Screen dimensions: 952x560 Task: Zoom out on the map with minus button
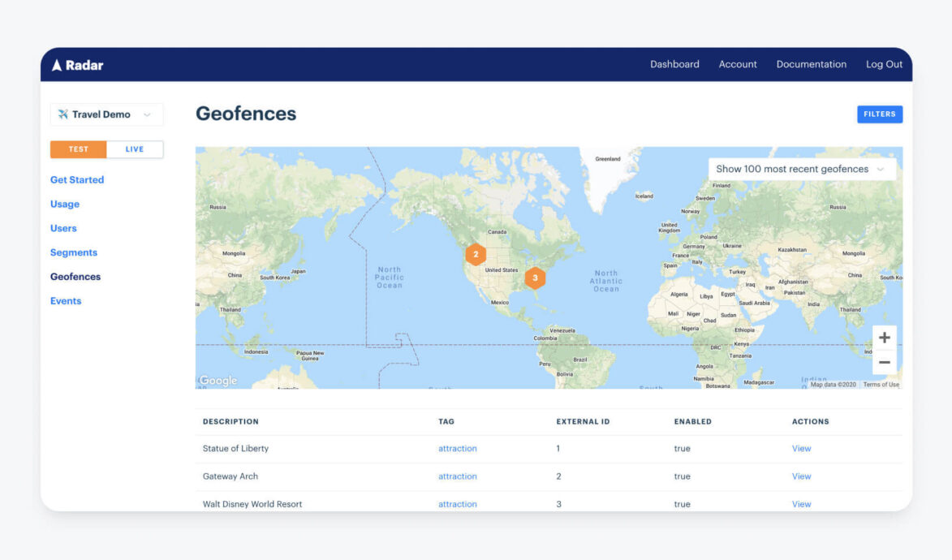point(884,363)
